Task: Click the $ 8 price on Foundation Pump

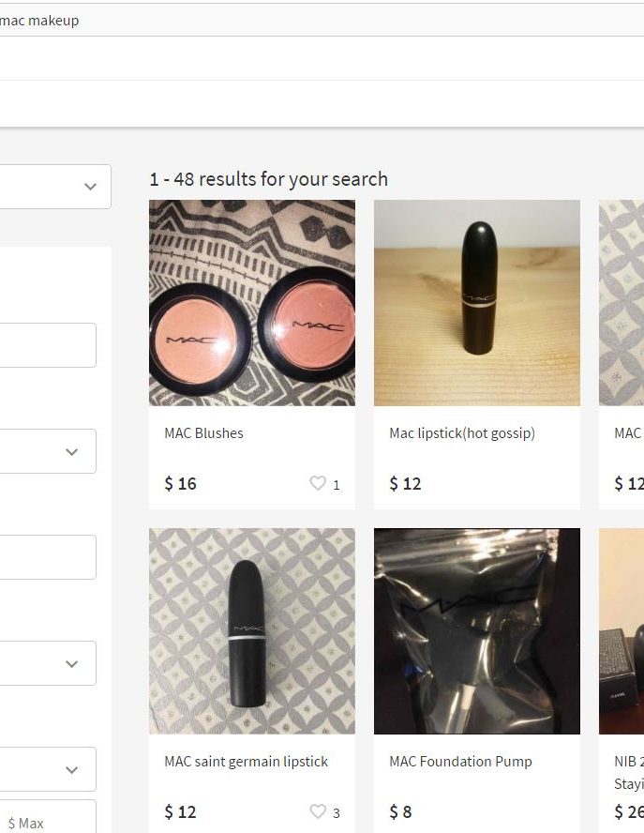Action: [x=401, y=812]
